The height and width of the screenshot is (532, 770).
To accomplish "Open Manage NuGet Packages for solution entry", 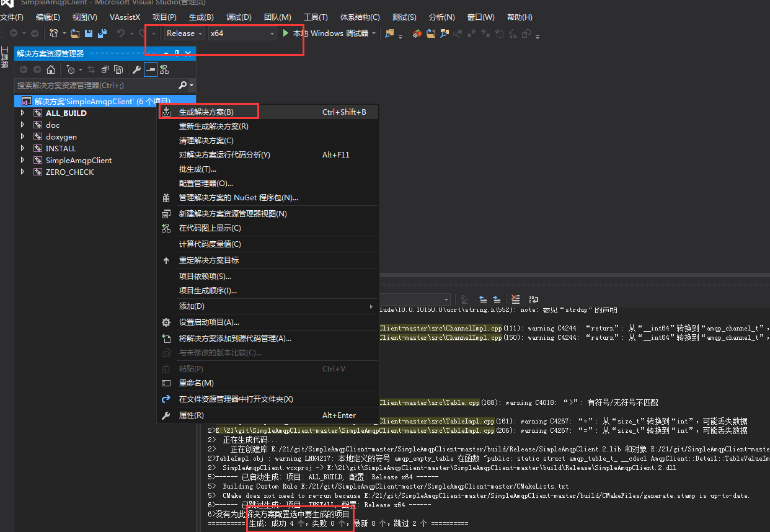I will point(267,198).
